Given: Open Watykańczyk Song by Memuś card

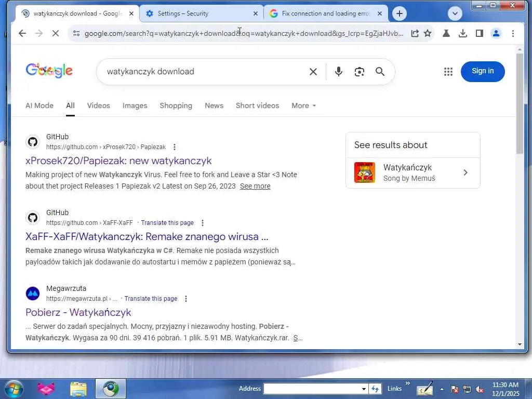Looking at the screenshot, I should point(413,172).
